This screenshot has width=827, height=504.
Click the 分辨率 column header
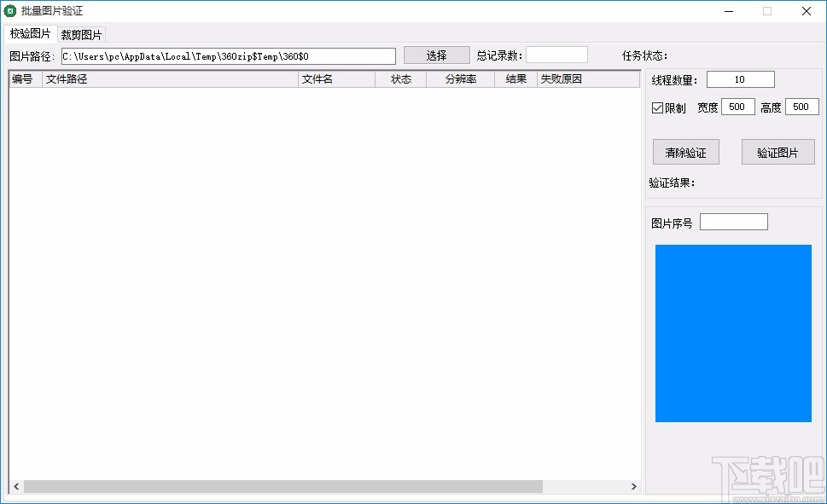459,78
